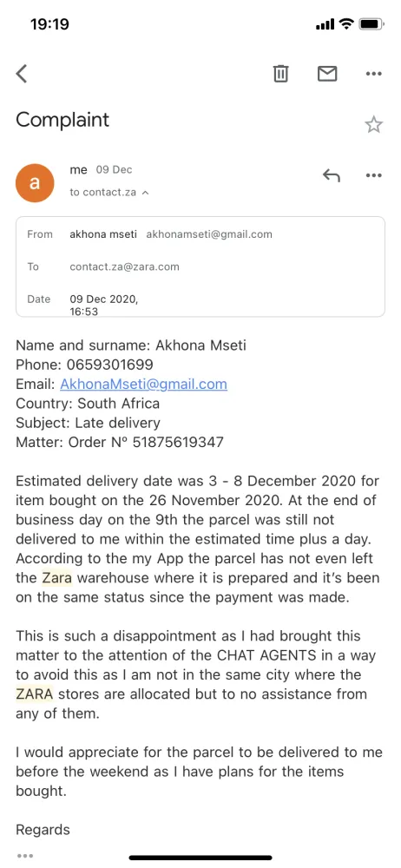
Task: Star the Complaint email
Action: point(374,124)
